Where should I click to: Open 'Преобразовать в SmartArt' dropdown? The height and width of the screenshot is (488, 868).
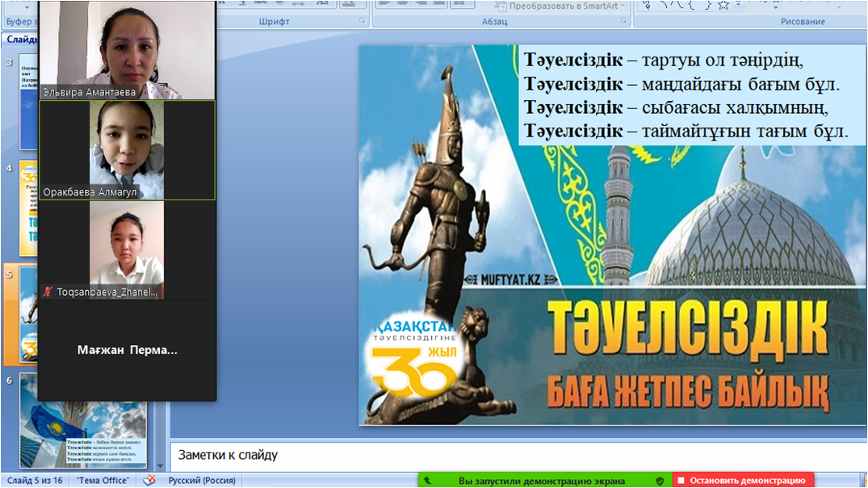(562, 6)
